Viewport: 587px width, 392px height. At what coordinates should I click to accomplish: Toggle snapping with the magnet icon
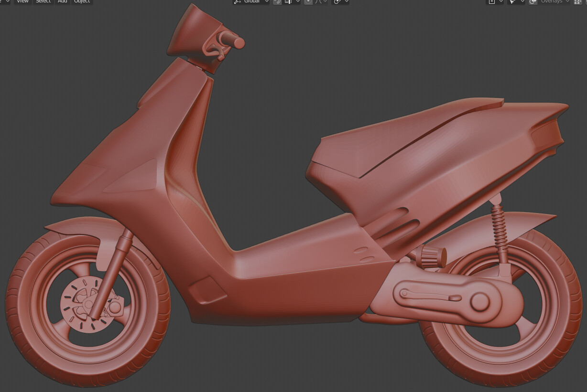[x=278, y=2]
